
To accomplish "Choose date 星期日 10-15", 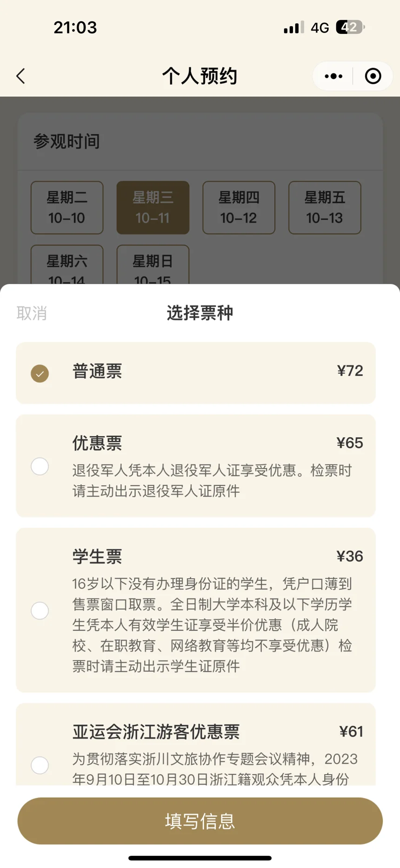I will click(x=153, y=264).
